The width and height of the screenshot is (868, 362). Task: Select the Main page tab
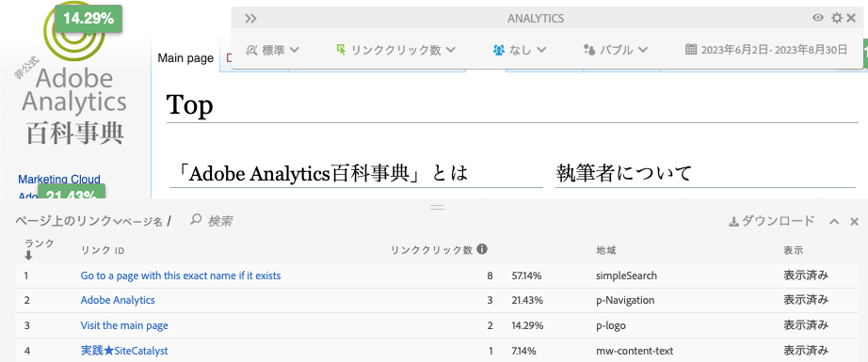tap(185, 58)
